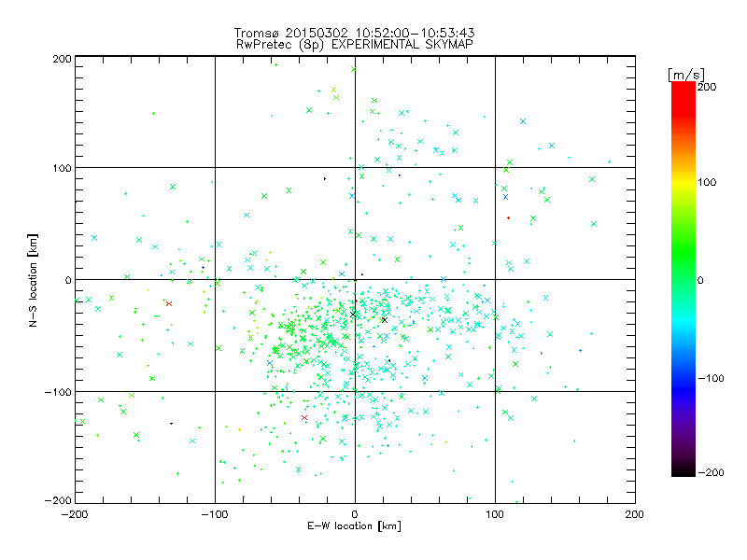This screenshot has width=747, height=560.
Task: Pick the blue band of the colorbar
Action: (684, 388)
